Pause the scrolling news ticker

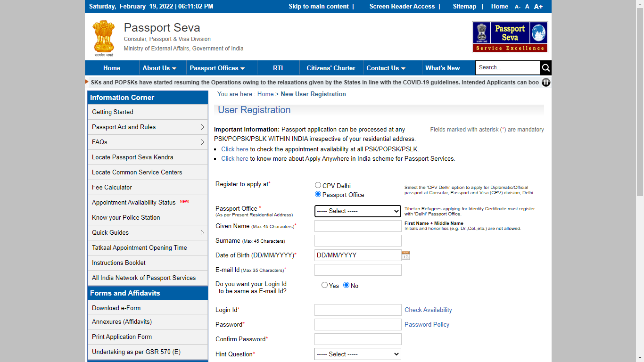tap(546, 82)
